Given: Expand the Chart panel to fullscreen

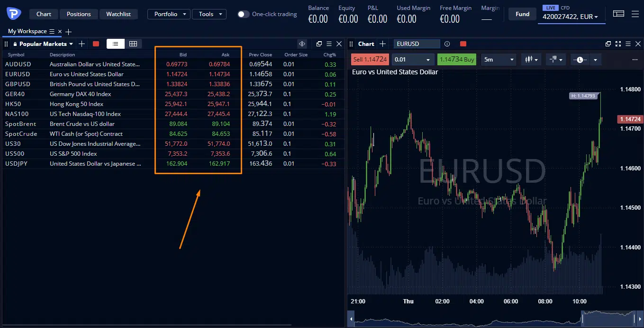Looking at the screenshot, I should click(x=618, y=44).
